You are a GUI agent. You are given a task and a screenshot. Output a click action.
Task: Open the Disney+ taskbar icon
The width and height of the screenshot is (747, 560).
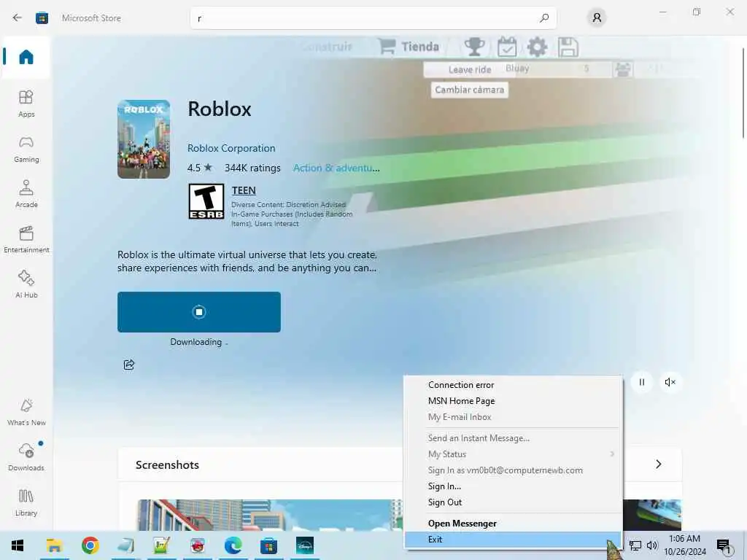click(305, 545)
